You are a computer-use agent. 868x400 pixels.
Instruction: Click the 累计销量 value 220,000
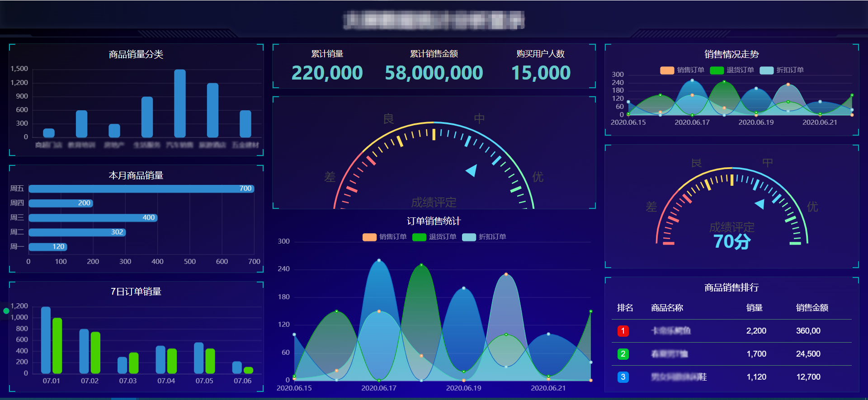(x=327, y=73)
